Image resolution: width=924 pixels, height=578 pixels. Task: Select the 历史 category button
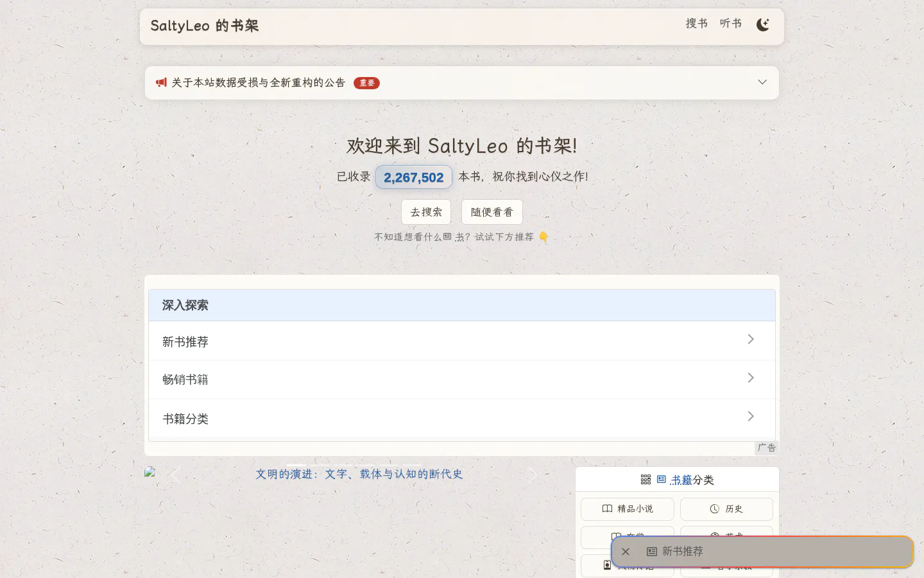pyautogui.click(x=726, y=509)
